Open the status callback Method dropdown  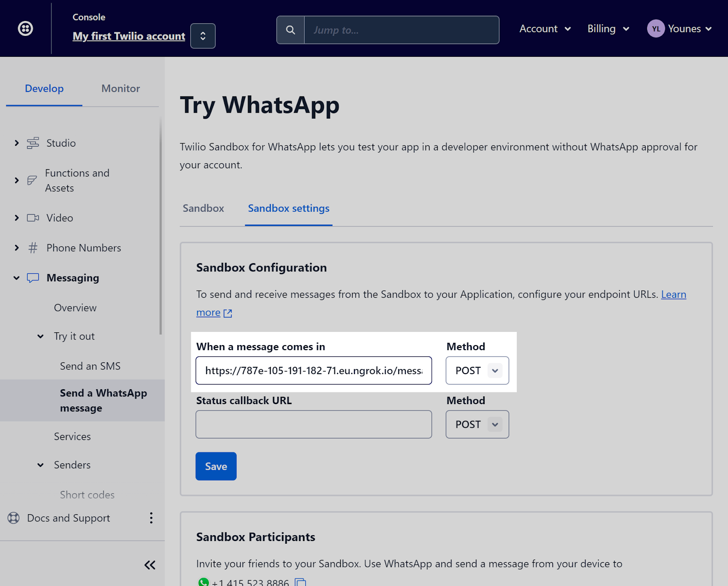click(477, 425)
